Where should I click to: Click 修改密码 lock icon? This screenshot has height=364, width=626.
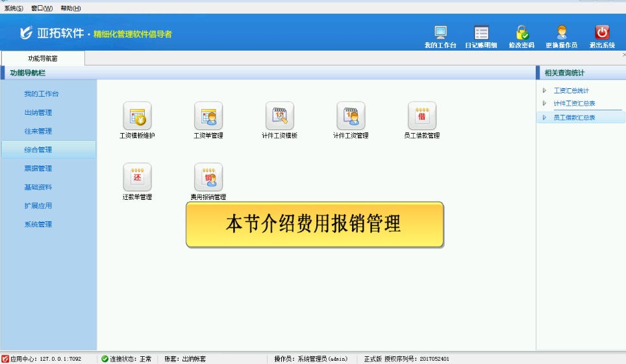[x=521, y=33]
